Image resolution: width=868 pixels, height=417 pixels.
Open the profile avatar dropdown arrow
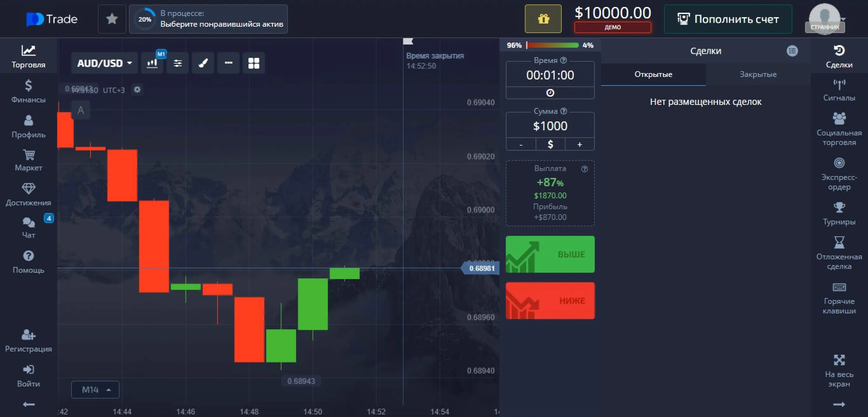click(x=844, y=19)
